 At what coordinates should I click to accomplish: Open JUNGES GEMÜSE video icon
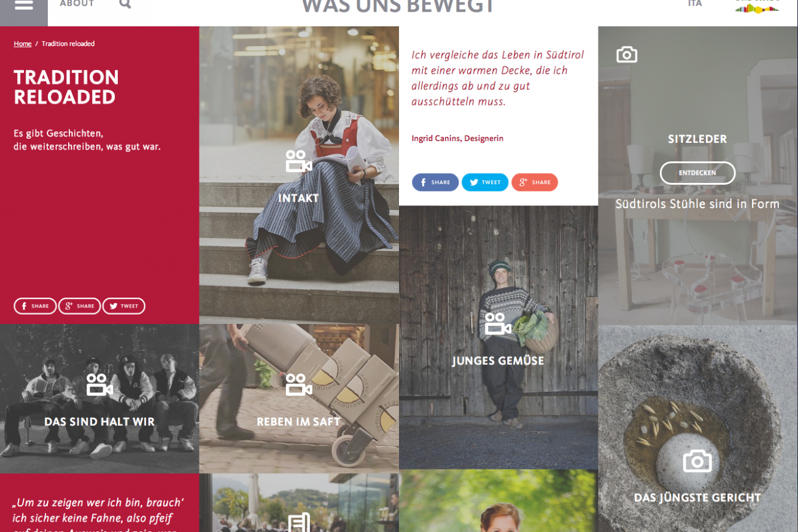(x=498, y=324)
